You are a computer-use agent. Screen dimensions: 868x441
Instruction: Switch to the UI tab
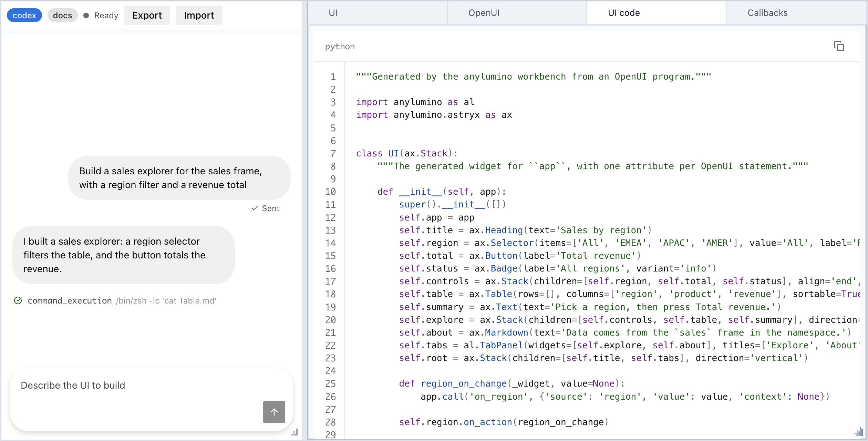(x=378, y=13)
